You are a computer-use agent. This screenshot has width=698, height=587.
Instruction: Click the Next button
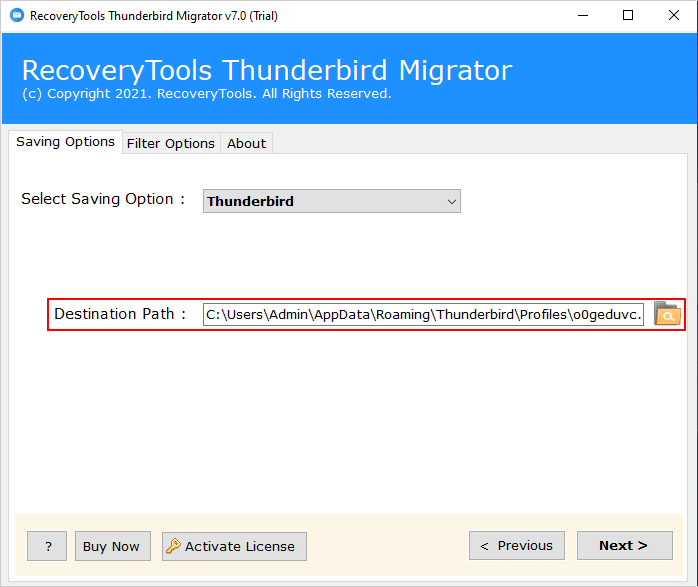625,545
